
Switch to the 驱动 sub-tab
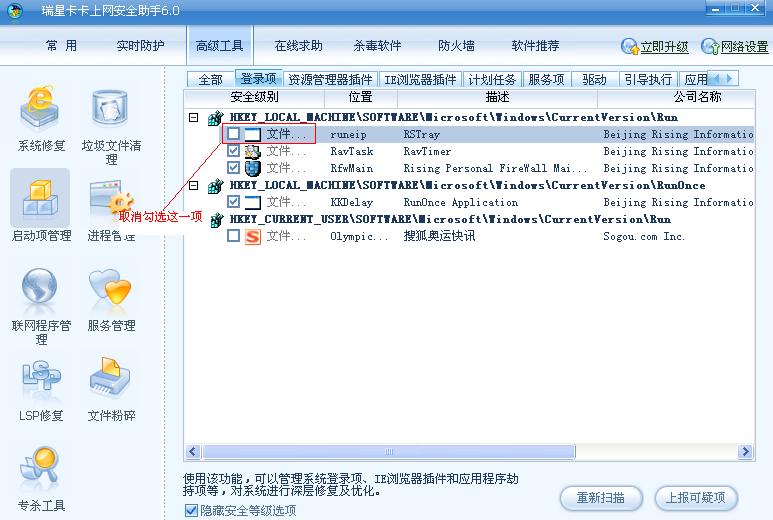(594, 79)
